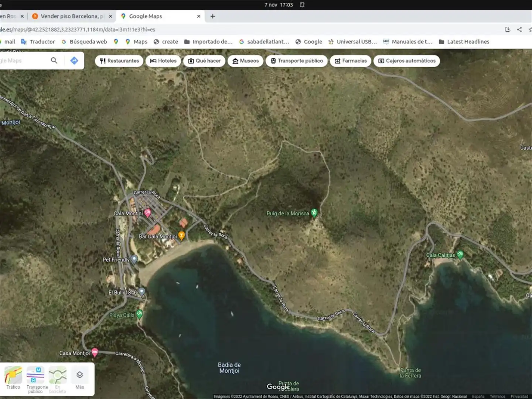The height and width of the screenshot is (399, 532).
Task: Open the Búsqueda web bookmark
Action: tap(84, 42)
